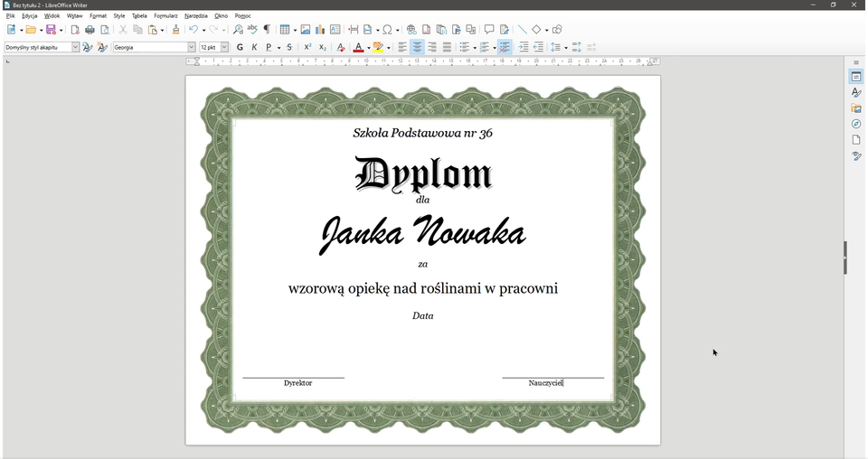Click the 'Janka Nowaka' name text
868x459 pixels.
click(422, 233)
